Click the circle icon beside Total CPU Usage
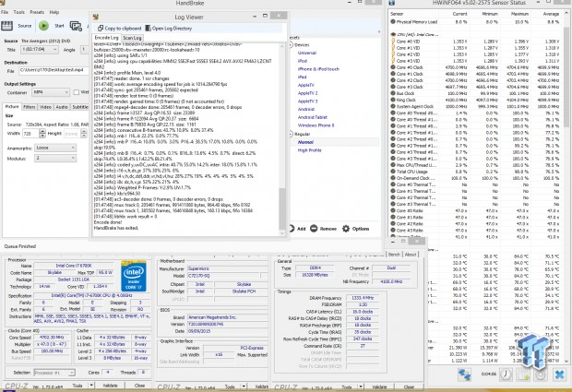Viewport: 572px width, 392px height. click(393, 172)
